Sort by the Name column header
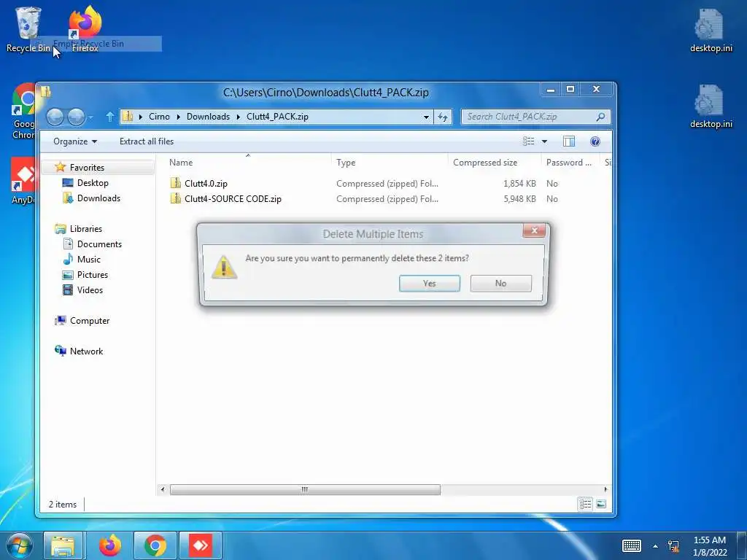 [181, 163]
